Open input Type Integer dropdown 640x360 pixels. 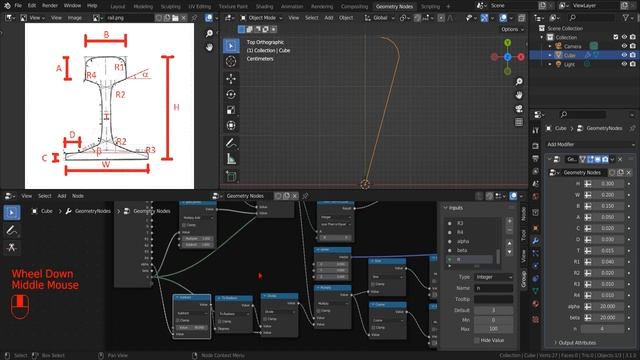pyautogui.click(x=493, y=277)
